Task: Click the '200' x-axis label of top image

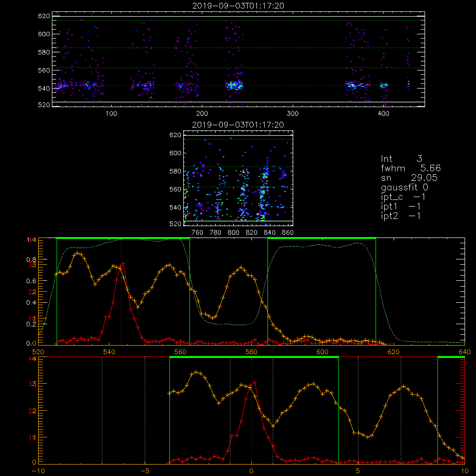Action: click(202, 114)
